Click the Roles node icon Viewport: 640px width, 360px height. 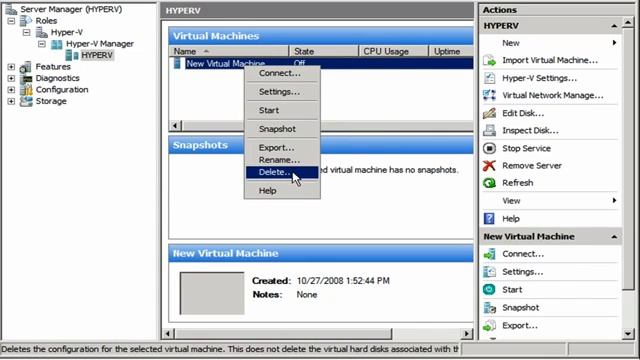(x=26, y=20)
